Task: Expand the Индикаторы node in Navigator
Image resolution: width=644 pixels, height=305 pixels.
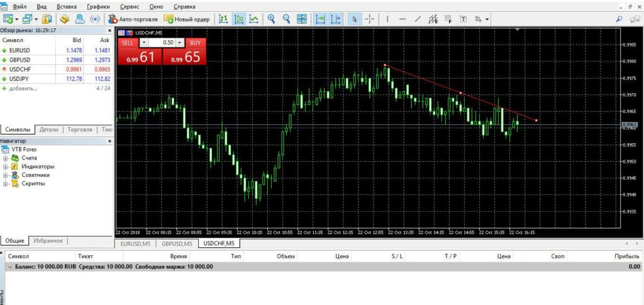Action: coord(6,167)
